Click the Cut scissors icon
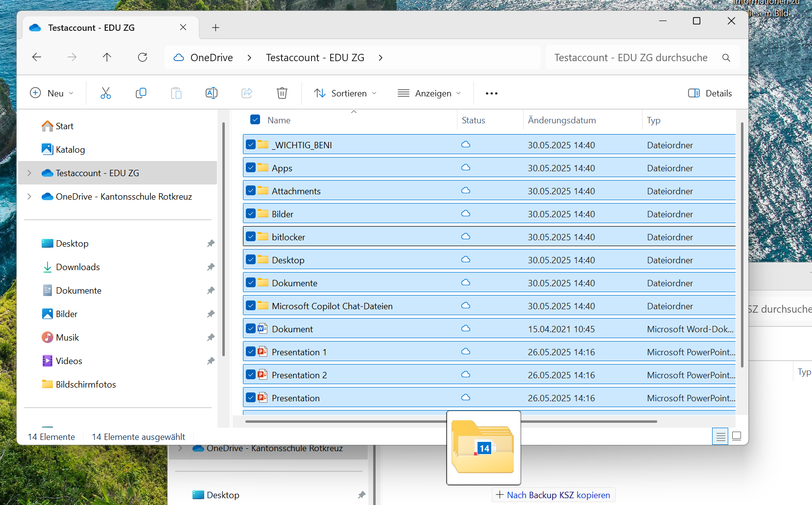Image resolution: width=812 pixels, height=505 pixels. click(x=106, y=93)
